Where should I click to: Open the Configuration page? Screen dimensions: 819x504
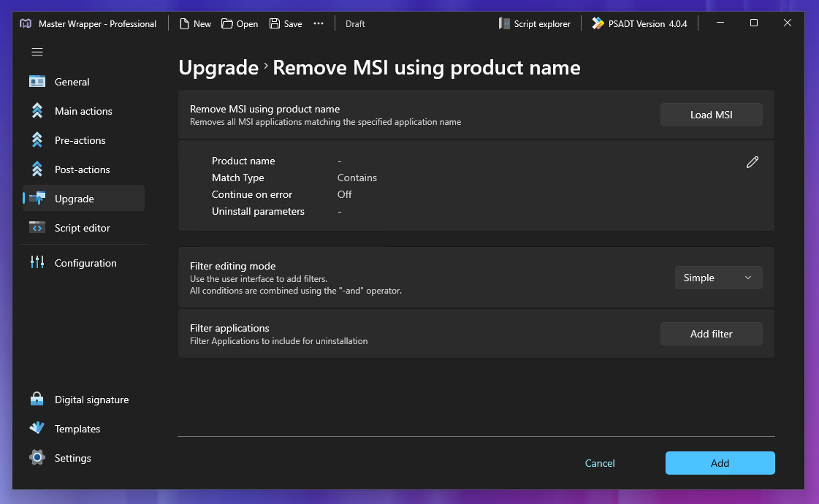83,263
